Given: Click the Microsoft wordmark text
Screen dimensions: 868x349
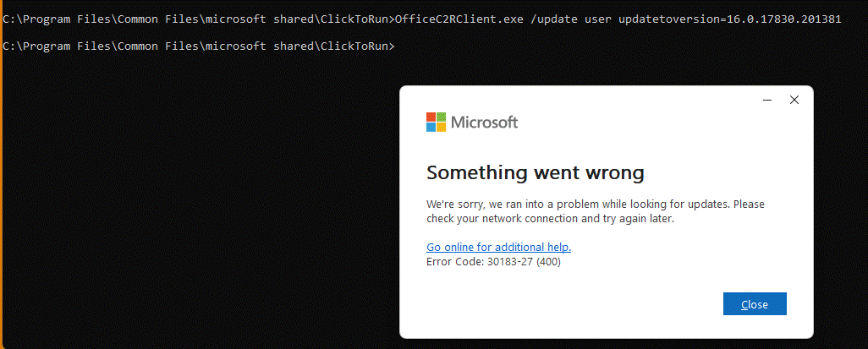Looking at the screenshot, I should (x=484, y=123).
